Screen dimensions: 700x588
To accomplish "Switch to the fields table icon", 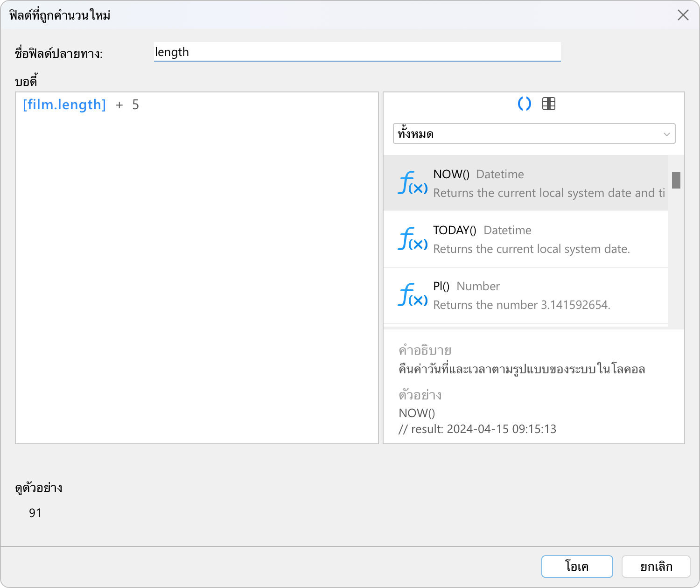I will tap(549, 104).
